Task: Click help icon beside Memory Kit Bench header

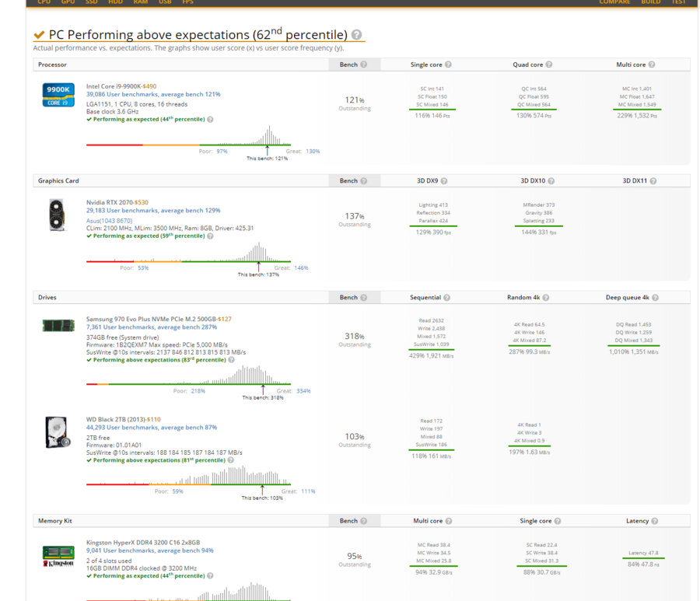Action: [x=364, y=521]
